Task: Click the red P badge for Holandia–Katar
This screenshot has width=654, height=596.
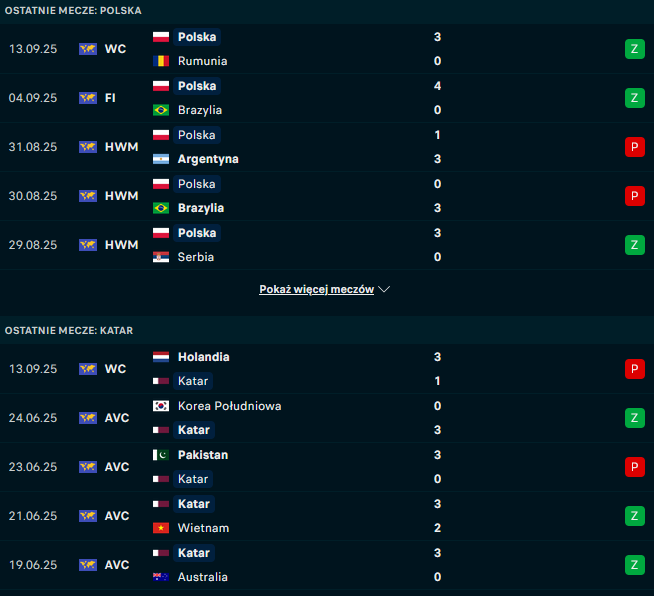Action: (633, 369)
